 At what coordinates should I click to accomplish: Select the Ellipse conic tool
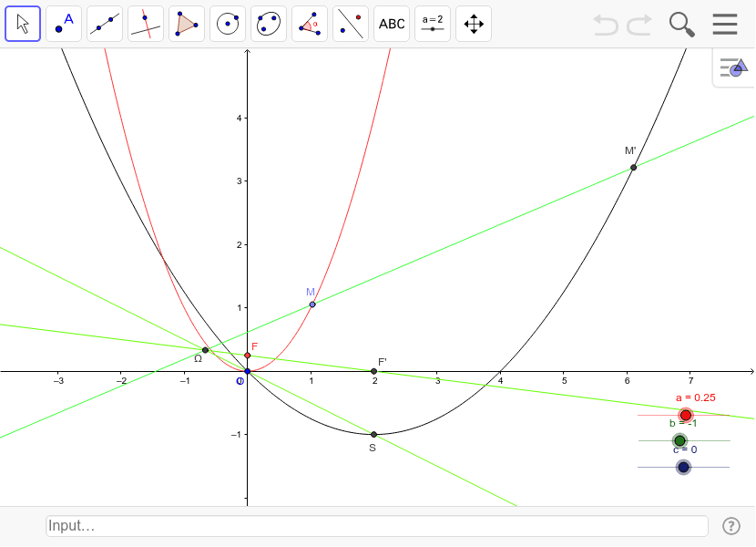pyautogui.click(x=269, y=24)
